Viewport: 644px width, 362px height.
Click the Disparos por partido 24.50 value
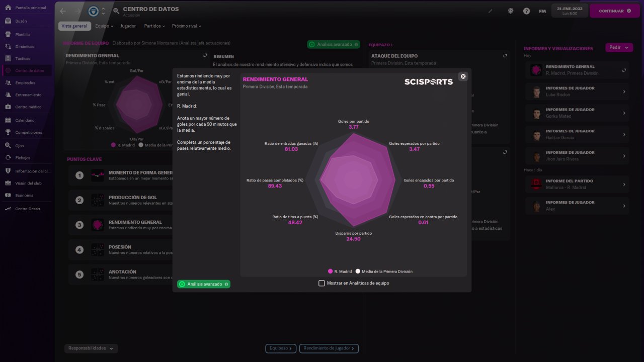(x=353, y=239)
